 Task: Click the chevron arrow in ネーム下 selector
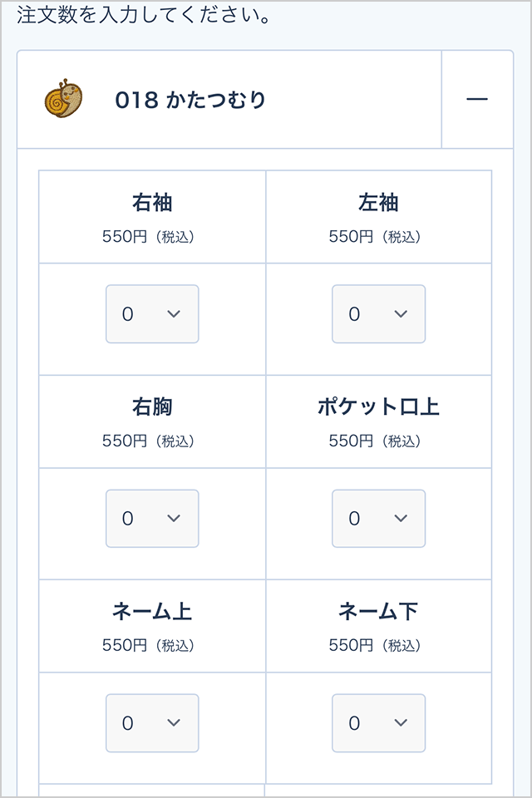[x=401, y=722]
